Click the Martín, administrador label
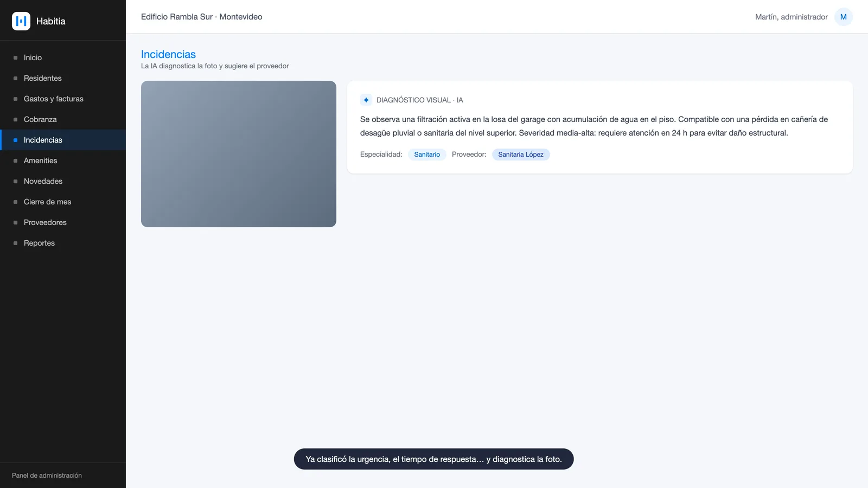 792,17
